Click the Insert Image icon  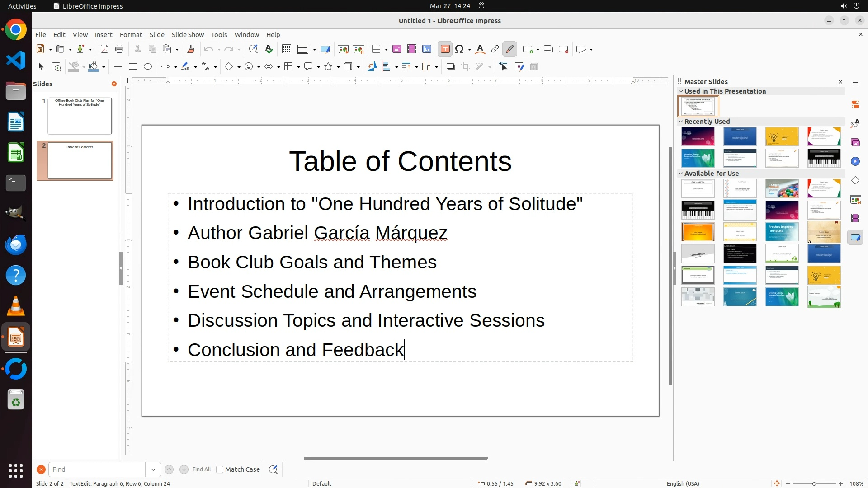[x=397, y=49]
